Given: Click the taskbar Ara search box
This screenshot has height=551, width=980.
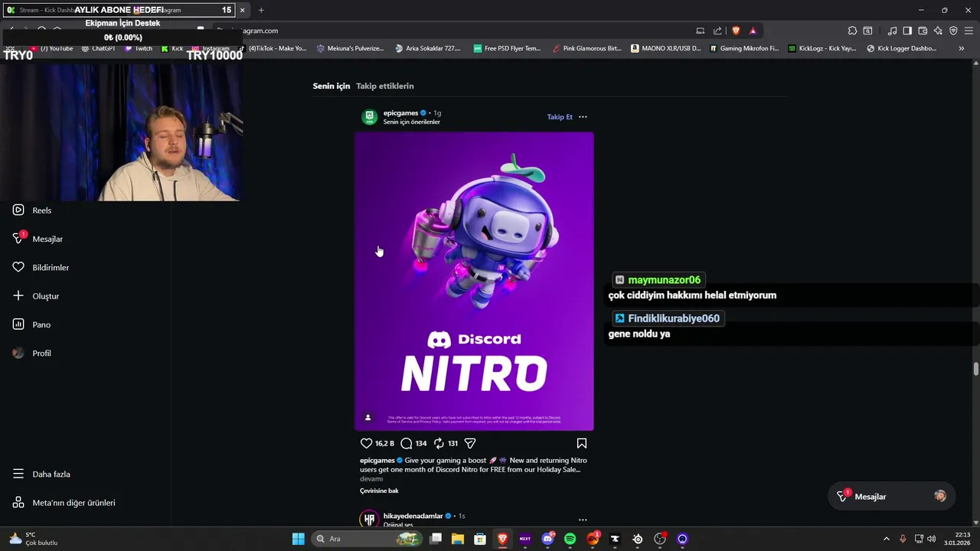Looking at the screenshot, I should [x=367, y=539].
